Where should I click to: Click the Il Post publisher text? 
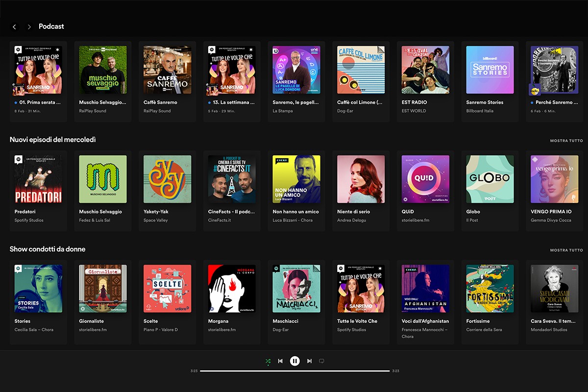click(x=472, y=220)
